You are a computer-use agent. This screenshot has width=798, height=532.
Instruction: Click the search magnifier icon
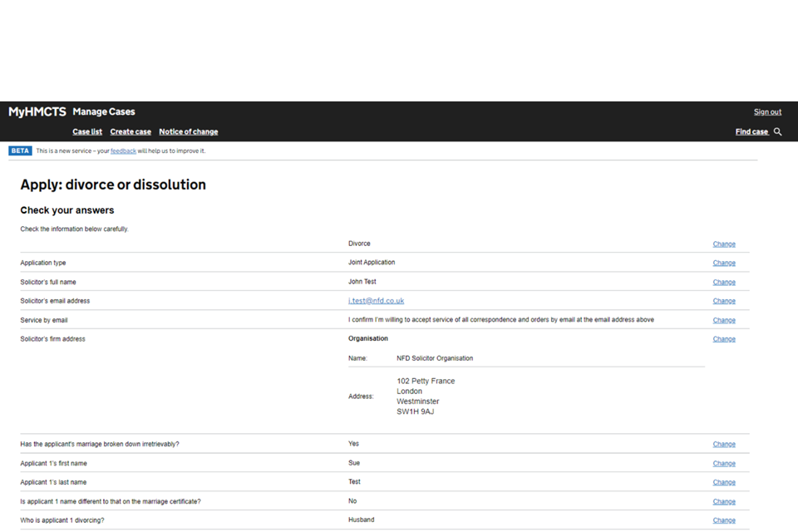pos(778,132)
